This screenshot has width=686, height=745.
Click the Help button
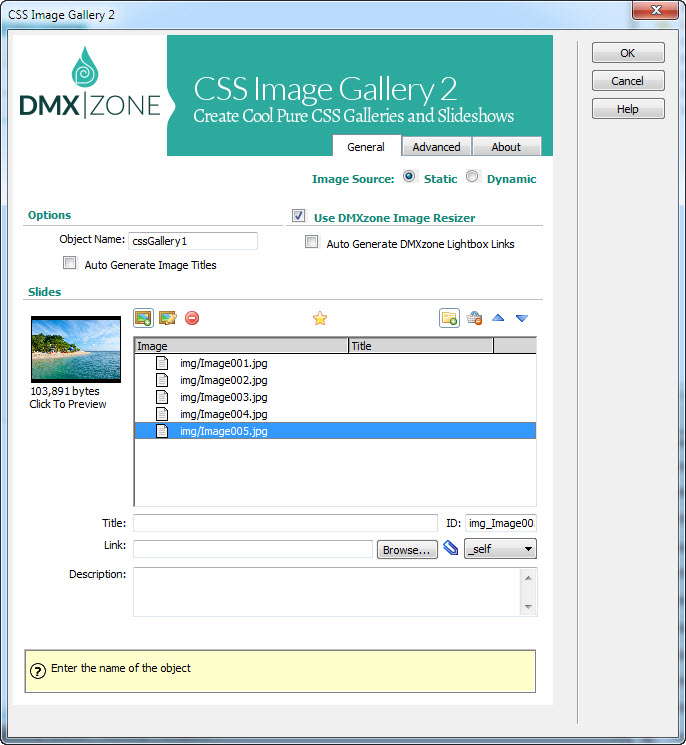coord(628,109)
